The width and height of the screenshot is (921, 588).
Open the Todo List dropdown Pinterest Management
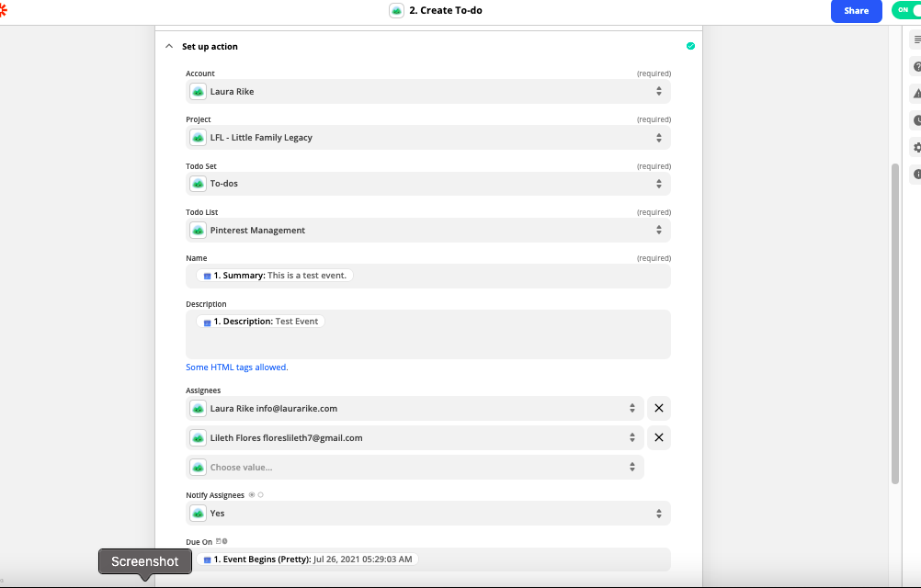(x=428, y=230)
